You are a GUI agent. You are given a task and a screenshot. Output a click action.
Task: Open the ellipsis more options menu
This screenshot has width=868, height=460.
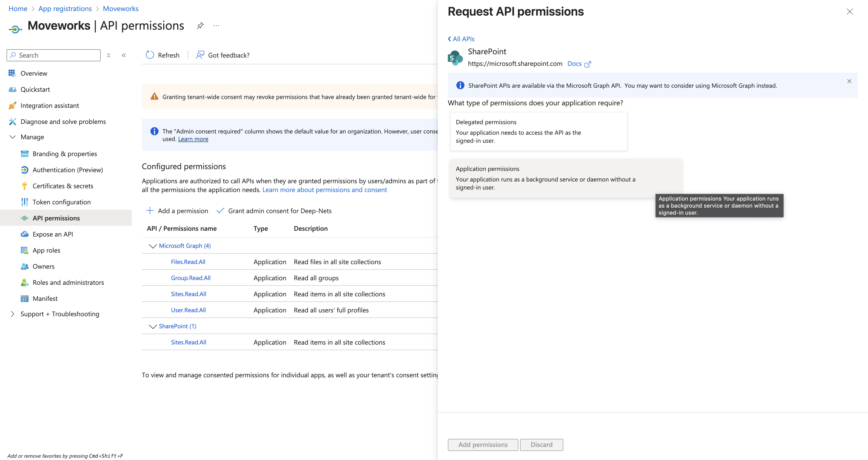[216, 26]
